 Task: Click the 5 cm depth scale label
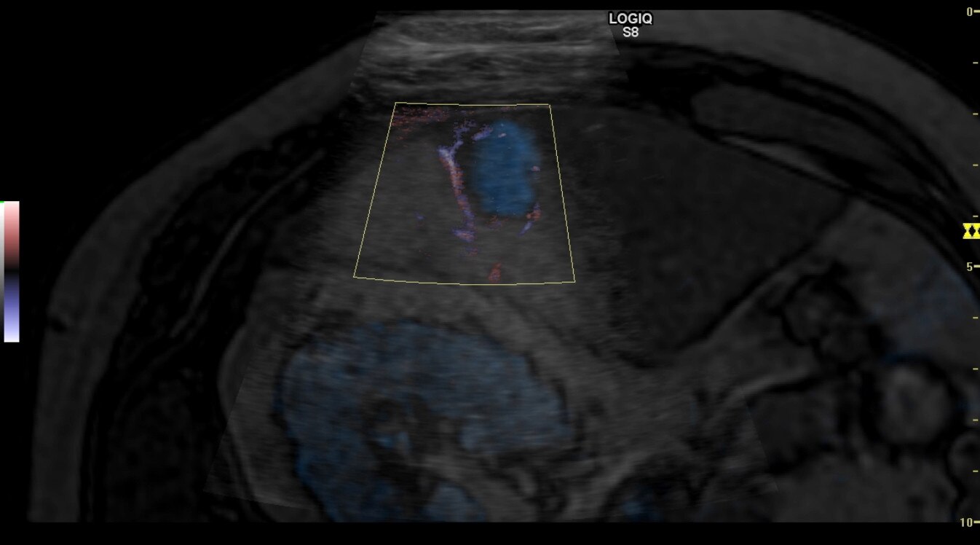969,267
